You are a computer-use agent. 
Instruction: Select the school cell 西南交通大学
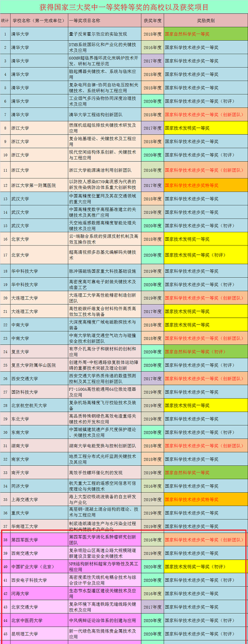tap(39, 553)
